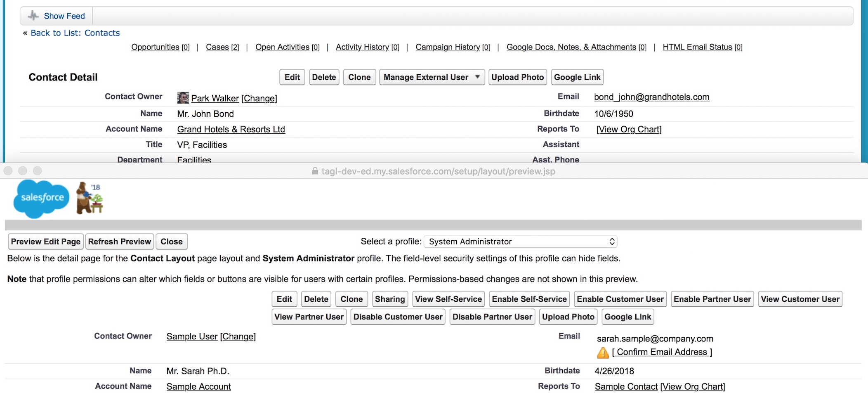The height and width of the screenshot is (393, 868).
Task: Open the Select a profile dropdown
Action: click(x=521, y=241)
